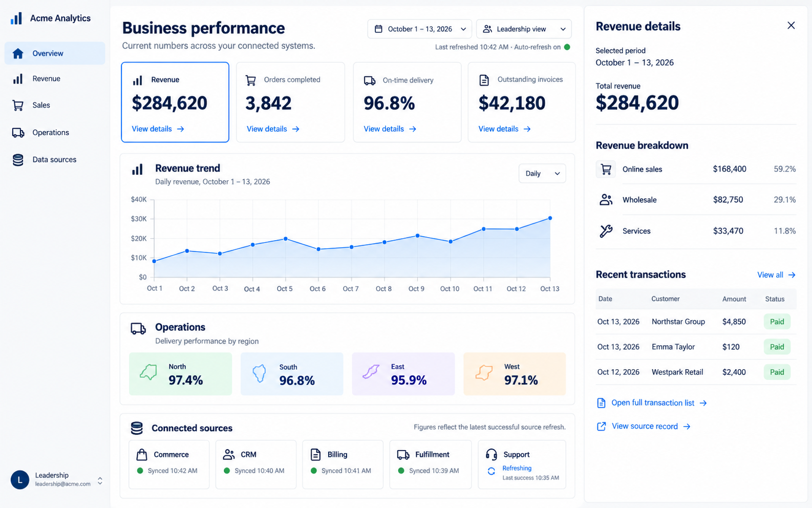
Task: Click the Acme Analytics logo icon
Action: coord(16,18)
